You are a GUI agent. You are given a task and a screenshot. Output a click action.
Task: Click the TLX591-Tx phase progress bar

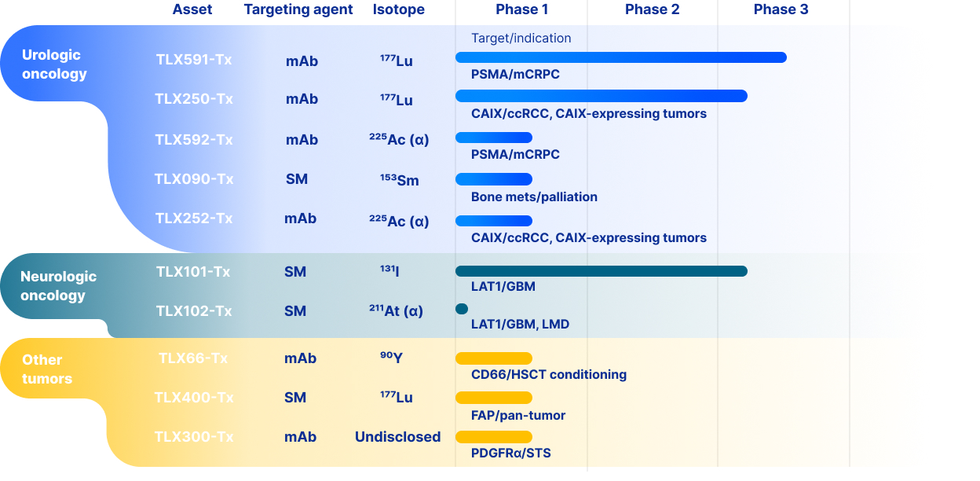[620, 57]
